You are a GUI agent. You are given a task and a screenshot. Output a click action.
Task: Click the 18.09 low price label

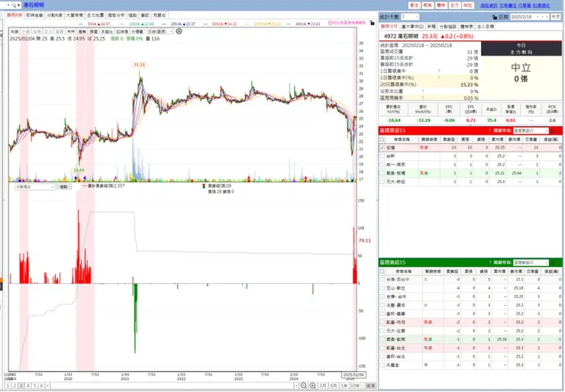click(79, 170)
